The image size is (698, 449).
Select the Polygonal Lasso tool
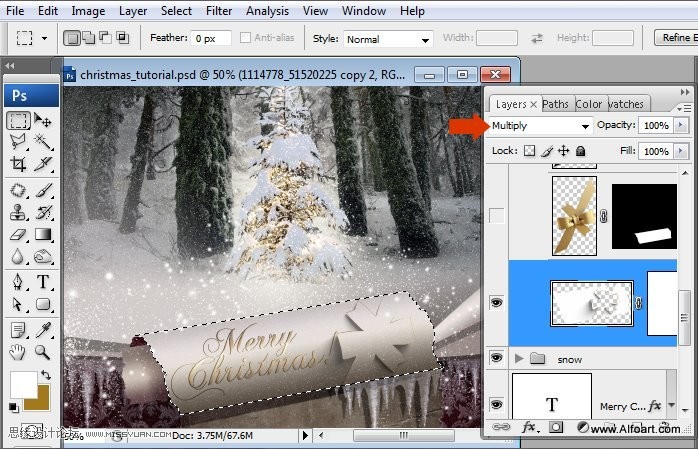pyautogui.click(x=18, y=142)
